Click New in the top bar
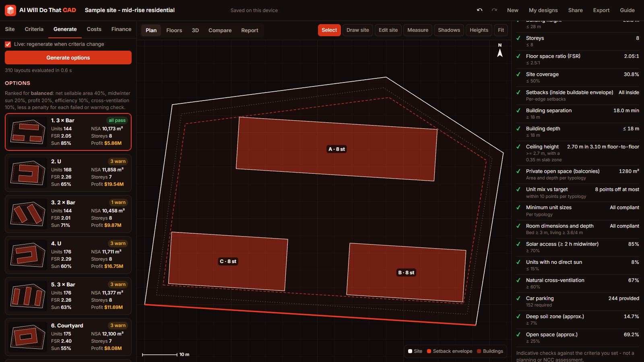 512,10
